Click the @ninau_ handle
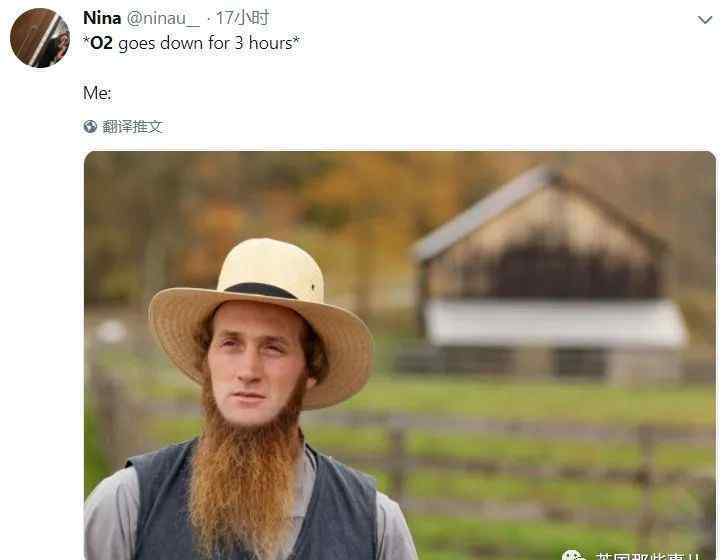The width and height of the screenshot is (727, 560). click(163, 19)
